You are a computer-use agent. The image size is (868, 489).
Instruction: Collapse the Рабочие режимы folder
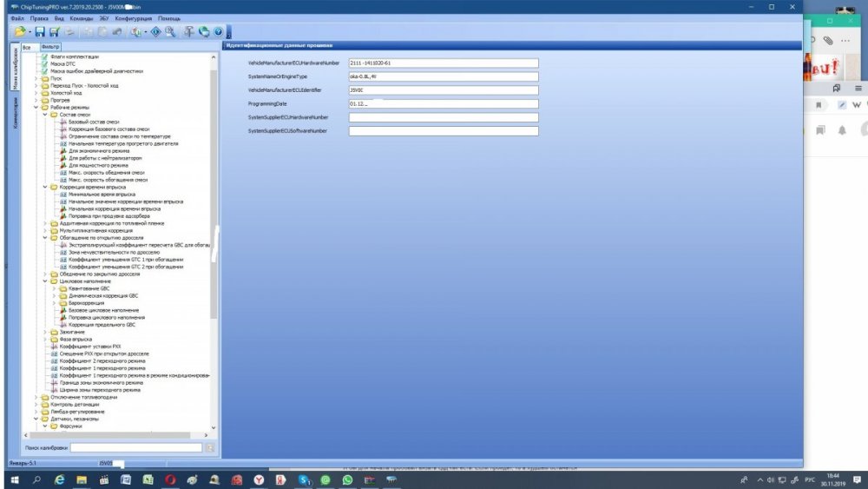[x=36, y=108]
